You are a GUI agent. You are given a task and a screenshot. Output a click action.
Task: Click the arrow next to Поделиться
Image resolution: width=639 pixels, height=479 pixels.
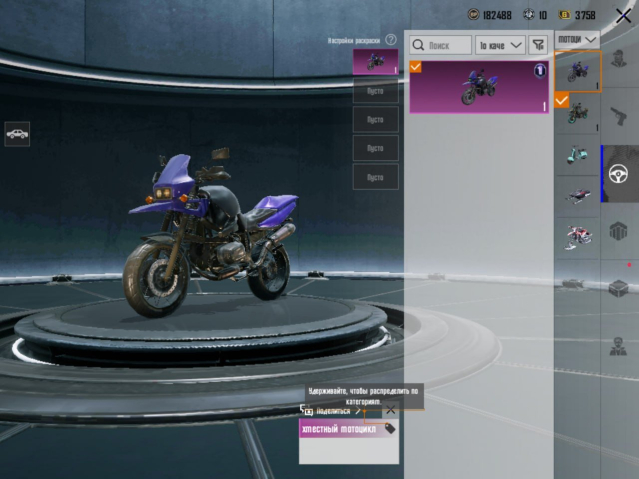[x=358, y=411]
